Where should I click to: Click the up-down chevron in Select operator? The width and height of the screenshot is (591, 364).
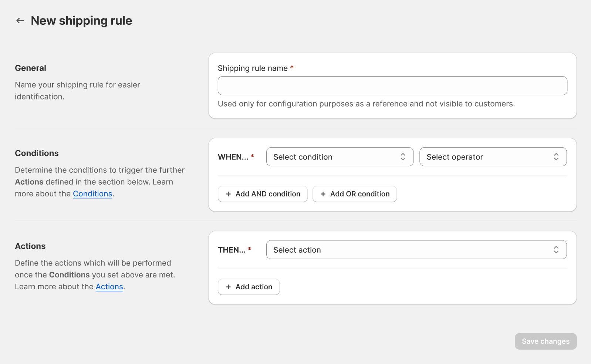pyautogui.click(x=556, y=157)
